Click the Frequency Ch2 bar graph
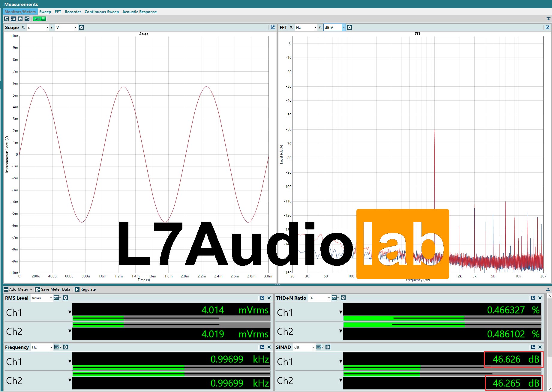 click(171, 374)
